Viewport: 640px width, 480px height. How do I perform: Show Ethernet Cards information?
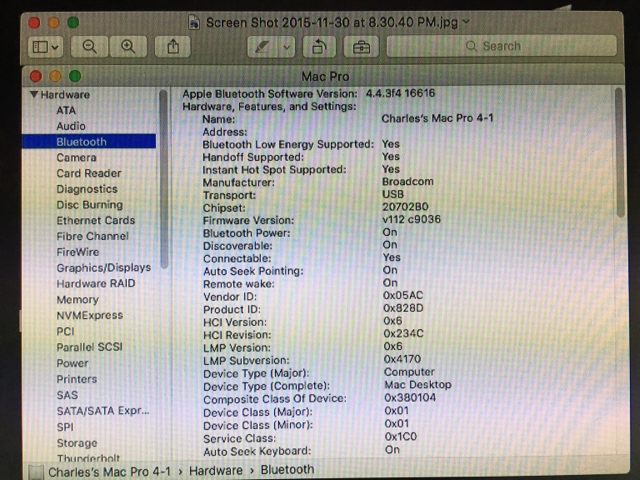tap(96, 221)
